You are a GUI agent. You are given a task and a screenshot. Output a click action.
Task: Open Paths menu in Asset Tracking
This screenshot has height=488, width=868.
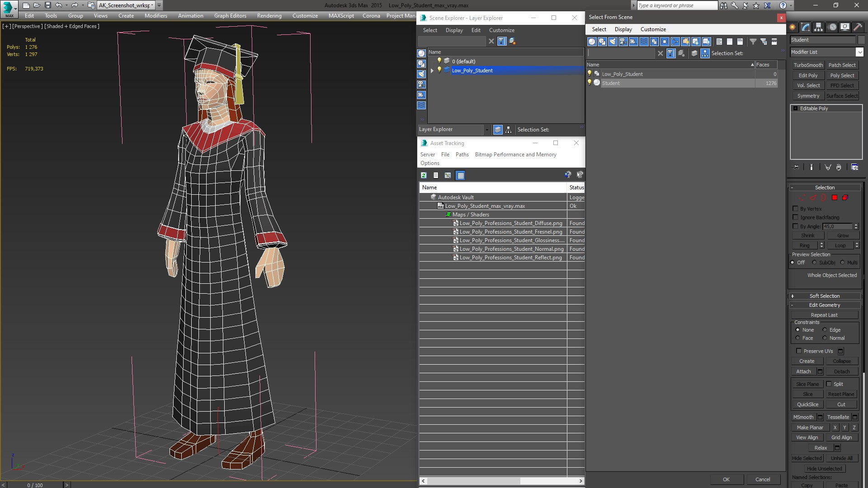tap(462, 155)
